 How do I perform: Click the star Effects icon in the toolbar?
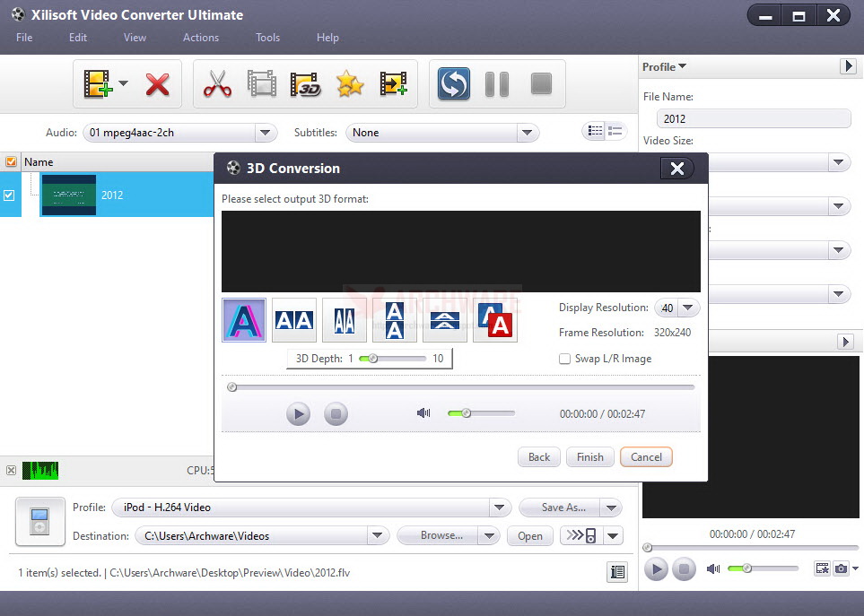tap(350, 83)
